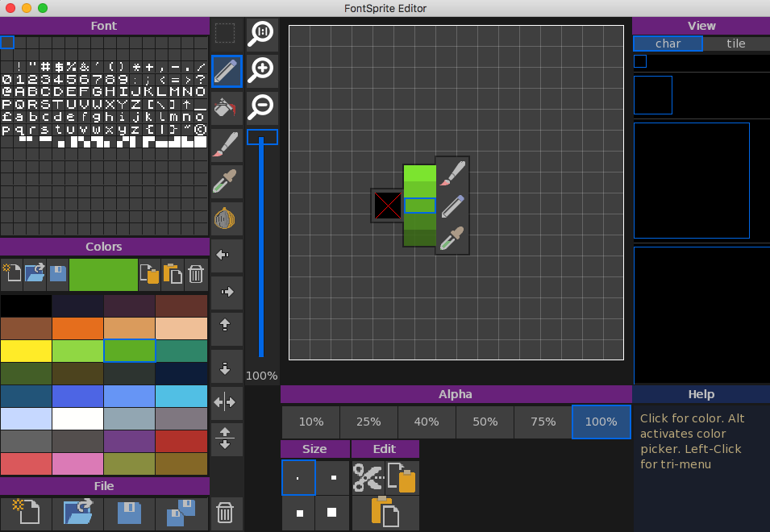Pick the paint bucket fill tool

click(x=227, y=109)
